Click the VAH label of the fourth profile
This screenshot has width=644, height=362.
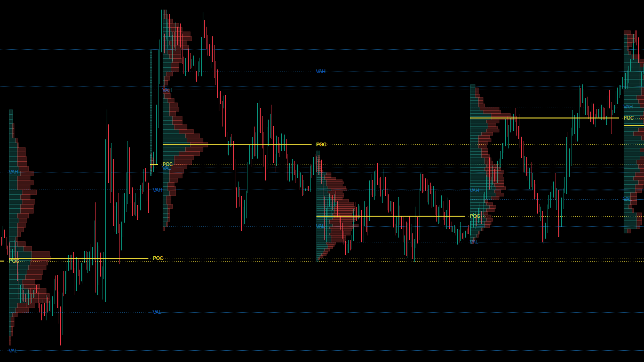(x=474, y=190)
